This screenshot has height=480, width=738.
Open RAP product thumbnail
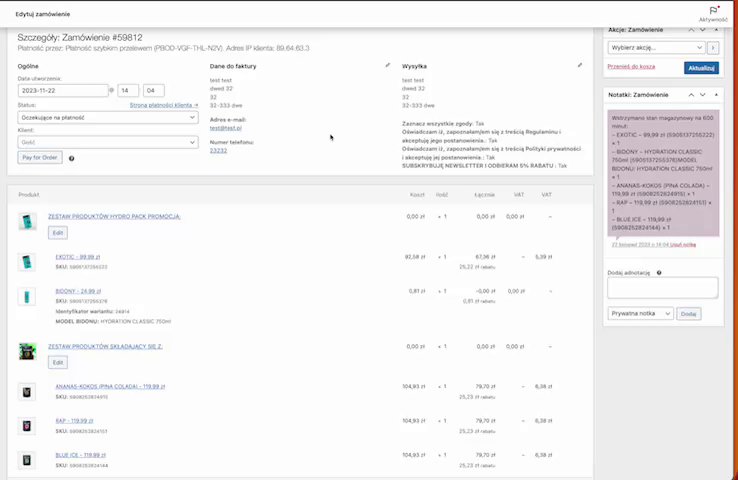coord(27,425)
